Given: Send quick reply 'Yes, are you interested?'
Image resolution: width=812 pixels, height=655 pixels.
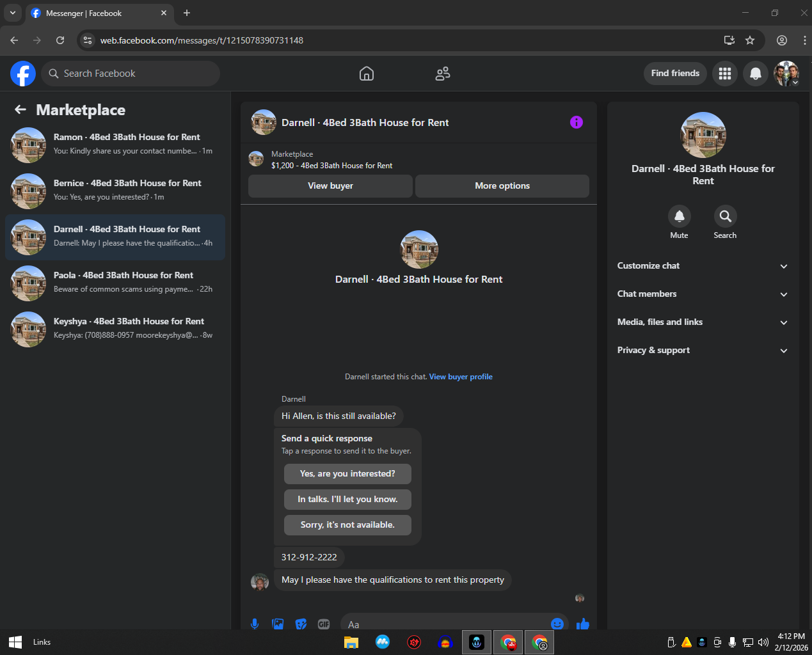Looking at the screenshot, I should pyautogui.click(x=347, y=474).
